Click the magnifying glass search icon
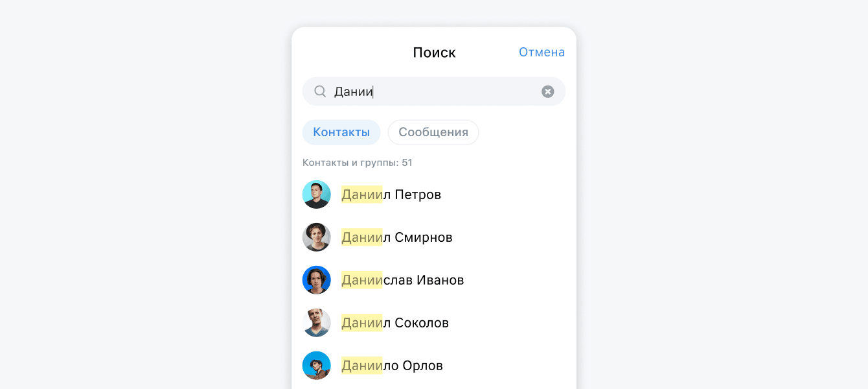 click(320, 91)
